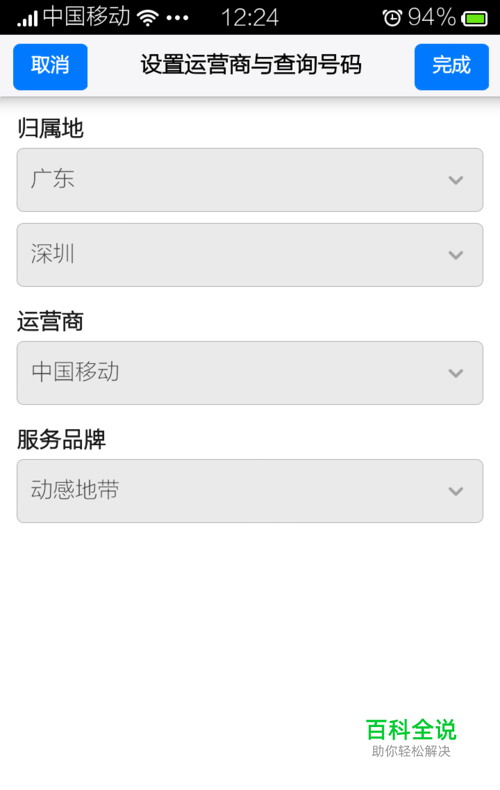Click the chevron arrow in 动感地带 field
Image resolution: width=500 pixels, height=790 pixels.
pyautogui.click(x=456, y=491)
